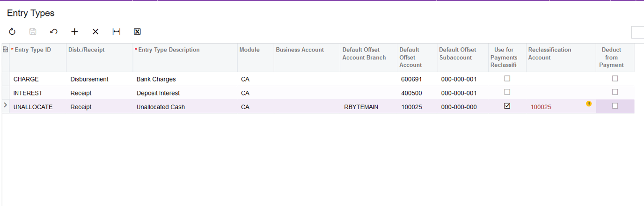Click the Fit to Screen columns icon
Image resolution: width=644 pixels, height=206 pixels.
[x=117, y=32]
